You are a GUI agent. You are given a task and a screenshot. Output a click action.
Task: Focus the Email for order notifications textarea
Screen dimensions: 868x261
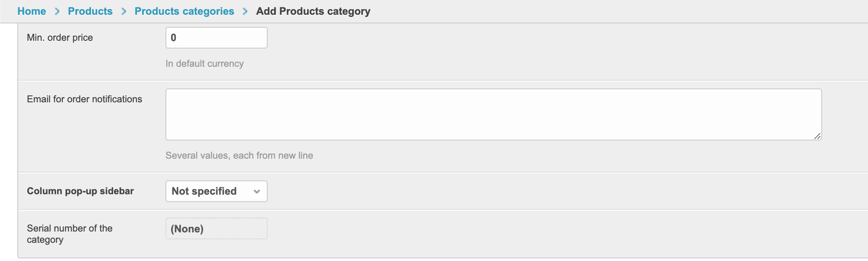tap(493, 114)
